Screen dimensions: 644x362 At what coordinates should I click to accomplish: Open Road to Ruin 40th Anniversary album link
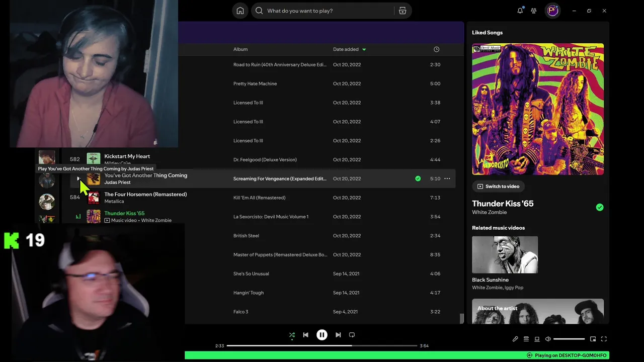click(280, 64)
